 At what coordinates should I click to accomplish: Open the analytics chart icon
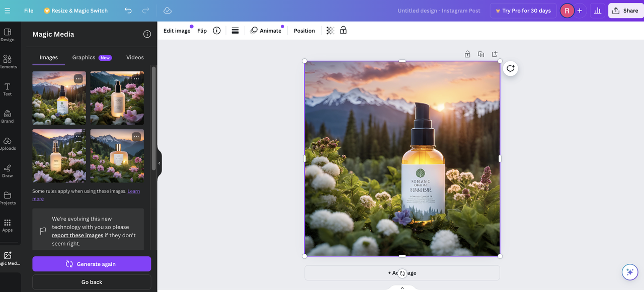click(597, 11)
